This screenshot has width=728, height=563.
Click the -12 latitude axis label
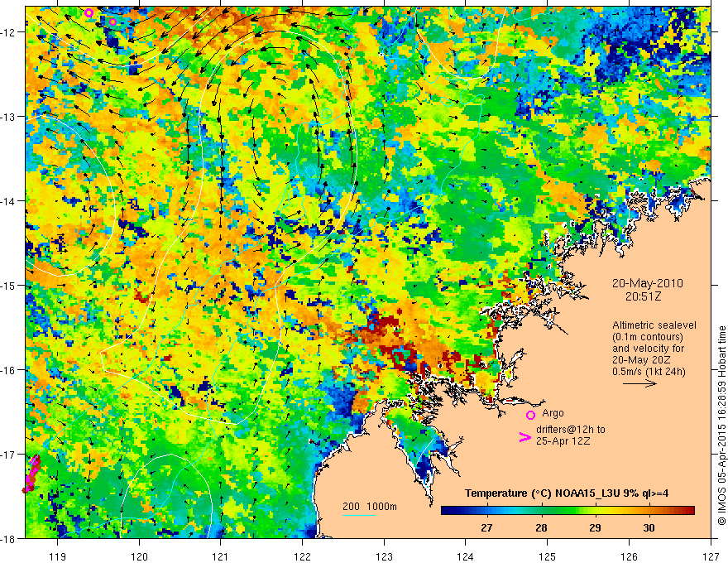point(9,32)
